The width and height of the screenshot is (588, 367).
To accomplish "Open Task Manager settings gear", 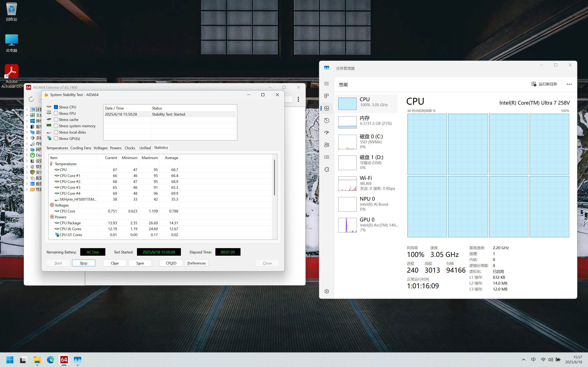I will point(326,291).
